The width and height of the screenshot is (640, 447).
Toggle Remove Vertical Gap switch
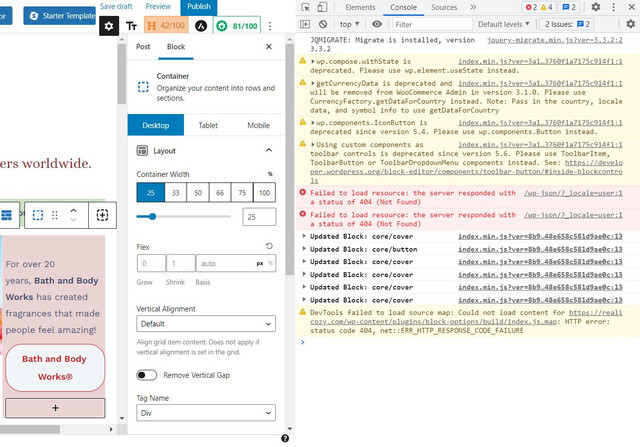pyautogui.click(x=147, y=375)
